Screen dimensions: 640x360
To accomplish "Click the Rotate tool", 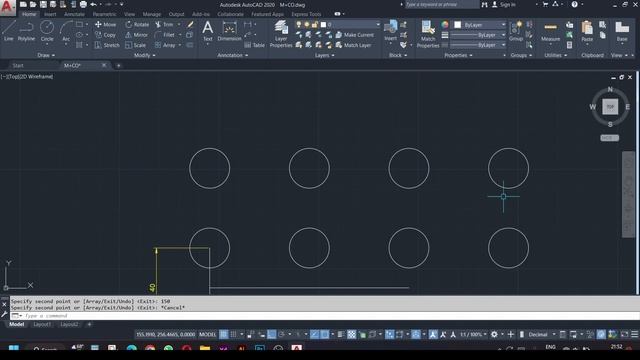I will coord(137,24).
